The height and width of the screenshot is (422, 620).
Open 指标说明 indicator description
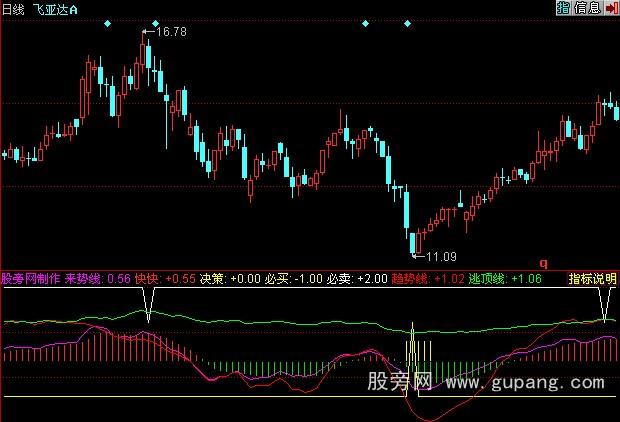pyautogui.click(x=593, y=279)
